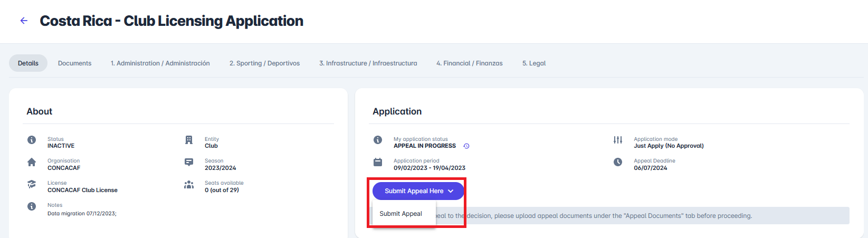This screenshot has width=868, height=238.
Task: Open the Documents tab
Action: pyautogui.click(x=74, y=63)
